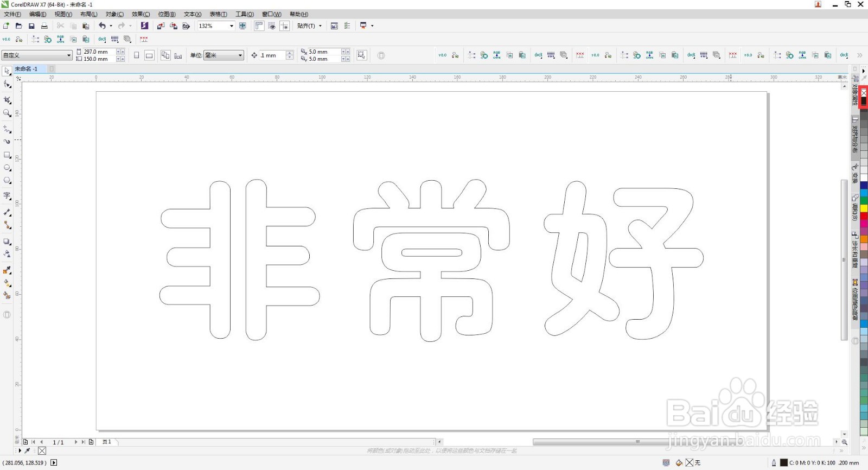The height and width of the screenshot is (470, 868).
Task: Select the Zoom magnifier tool
Action: [7, 113]
